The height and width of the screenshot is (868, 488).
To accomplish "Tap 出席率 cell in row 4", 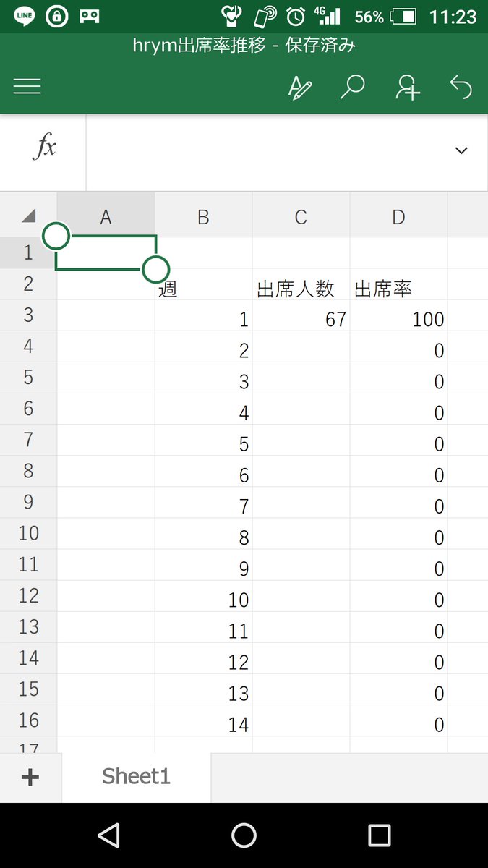I will 398,346.
